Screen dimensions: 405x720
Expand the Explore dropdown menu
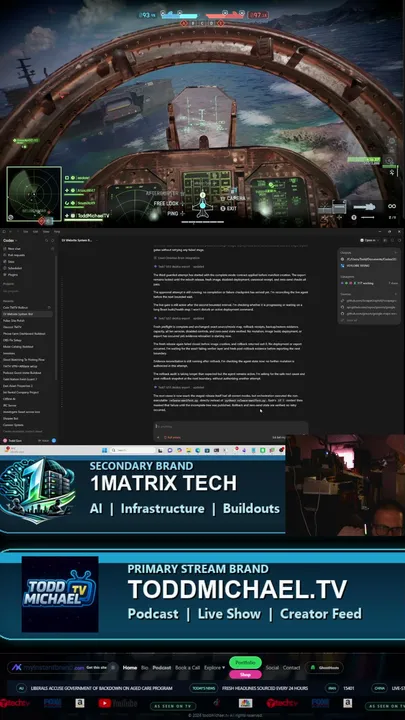[214, 668]
